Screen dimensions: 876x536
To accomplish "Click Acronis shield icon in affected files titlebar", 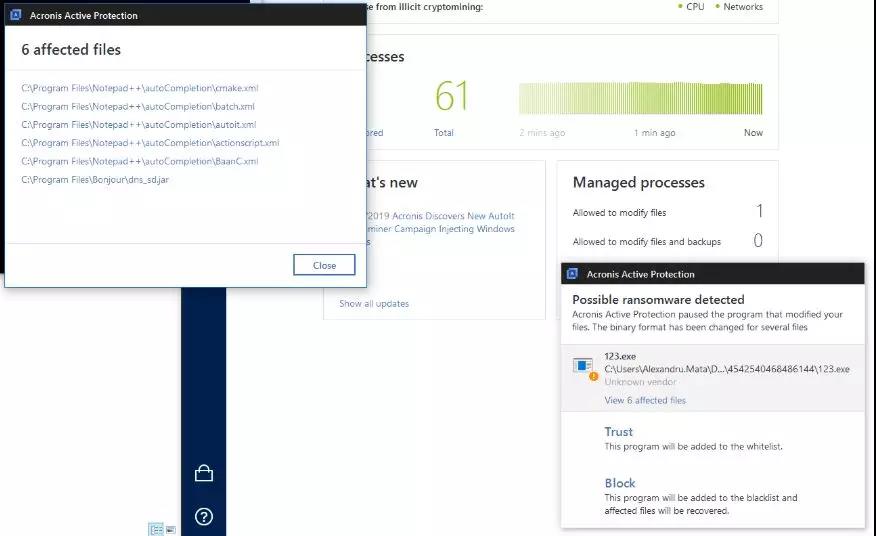I will [x=16, y=16].
